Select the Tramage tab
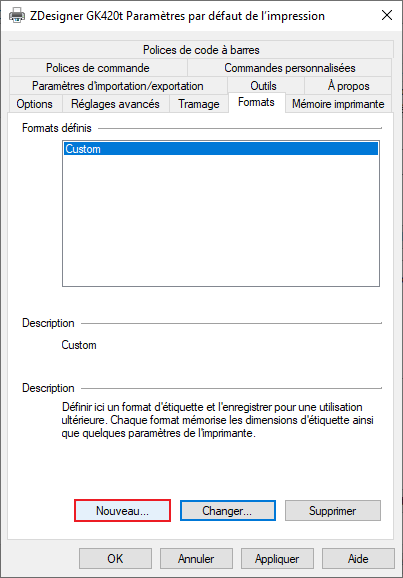 coord(199,104)
